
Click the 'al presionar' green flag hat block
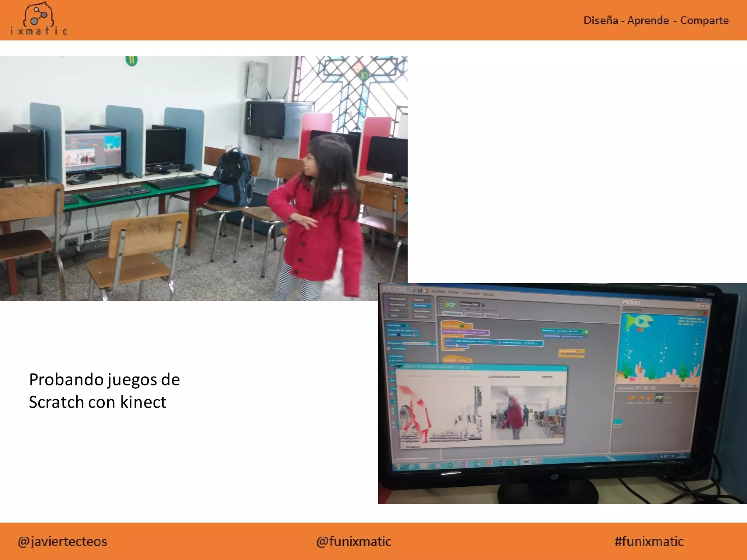click(x=457, y=325)
